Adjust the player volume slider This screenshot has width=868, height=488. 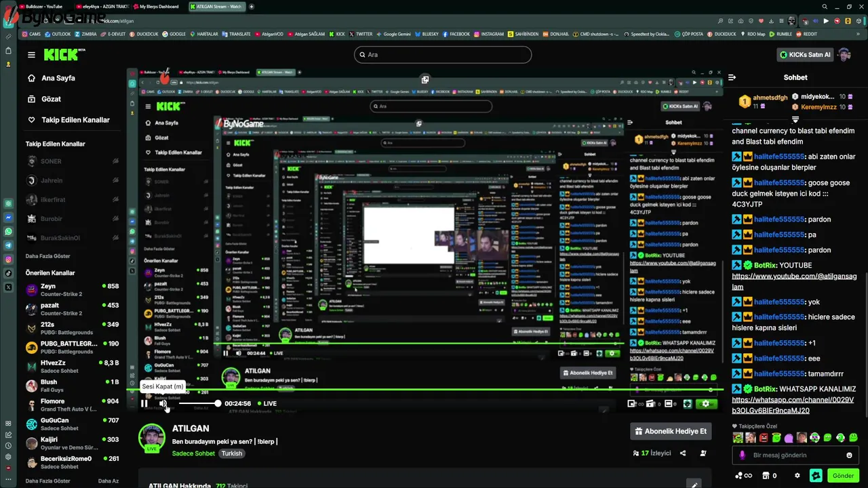(199, 403)
